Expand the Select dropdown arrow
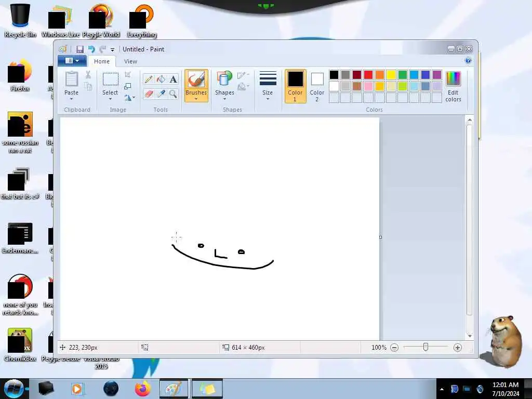The height and width of the screenshot is (399, 532). [110, 99]
